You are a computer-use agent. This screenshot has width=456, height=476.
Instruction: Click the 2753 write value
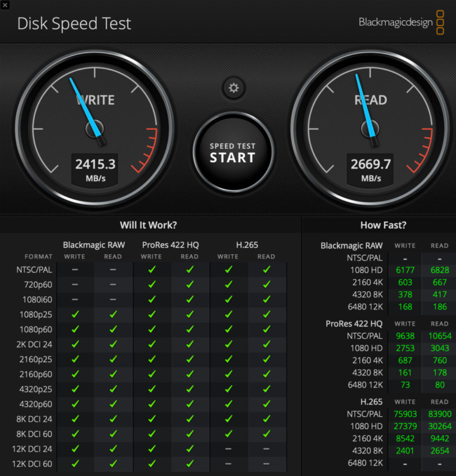click(x=405, y=348)
